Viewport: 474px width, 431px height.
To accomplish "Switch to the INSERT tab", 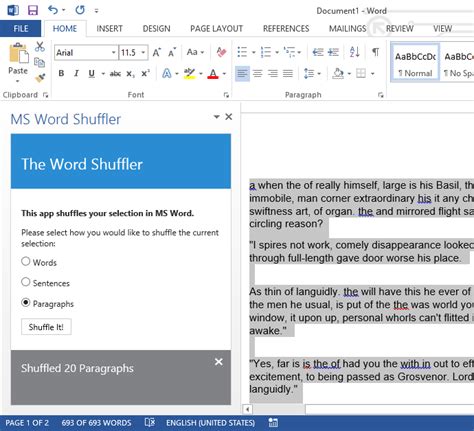I will point(109,29).
